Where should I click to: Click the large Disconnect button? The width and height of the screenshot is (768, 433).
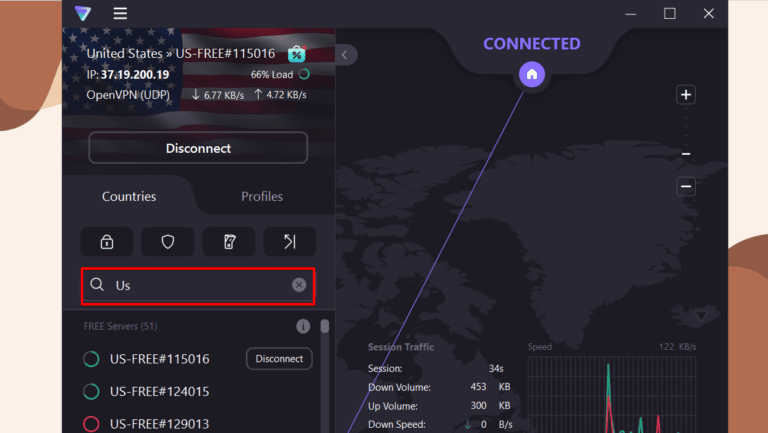198,148
